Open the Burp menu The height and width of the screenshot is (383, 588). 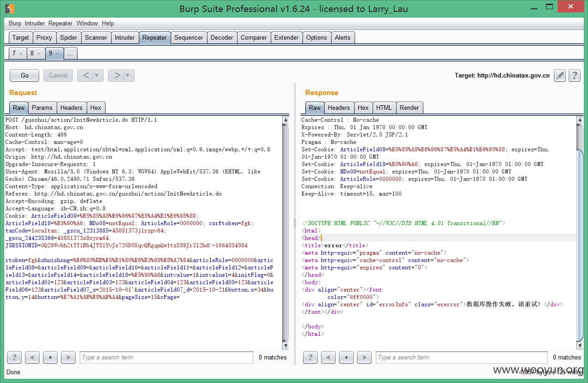tap(15, 23)
